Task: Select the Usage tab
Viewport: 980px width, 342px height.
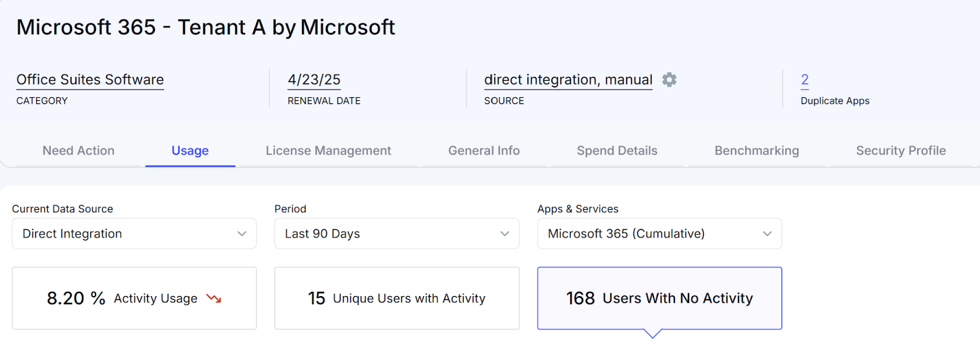Action: [190, 151]
